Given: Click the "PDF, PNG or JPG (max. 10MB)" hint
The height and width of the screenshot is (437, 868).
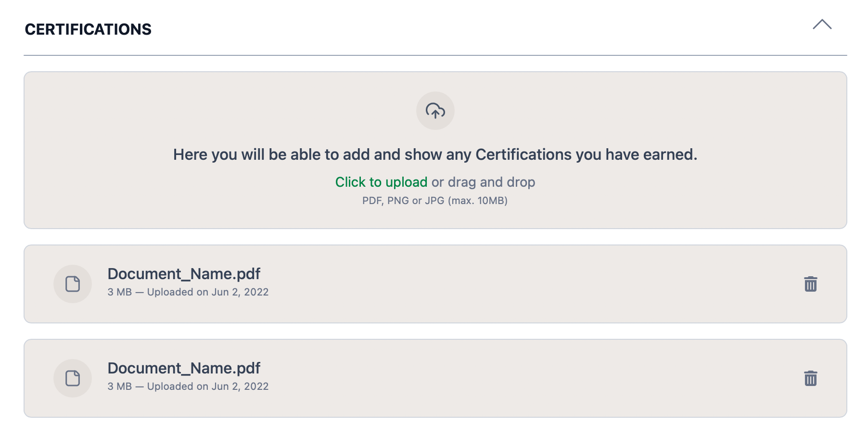Looking at the screenshot, I should tap(435, 201).
